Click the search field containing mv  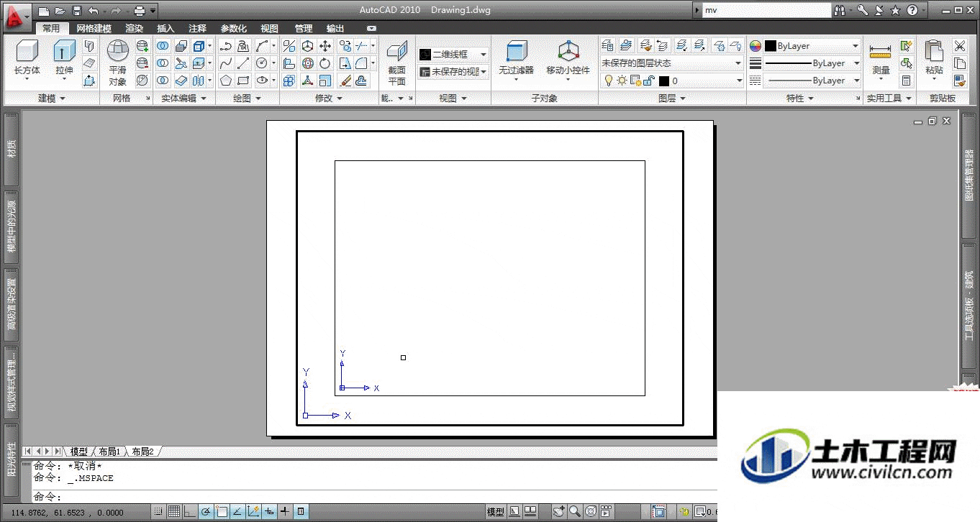coord(766,11)
